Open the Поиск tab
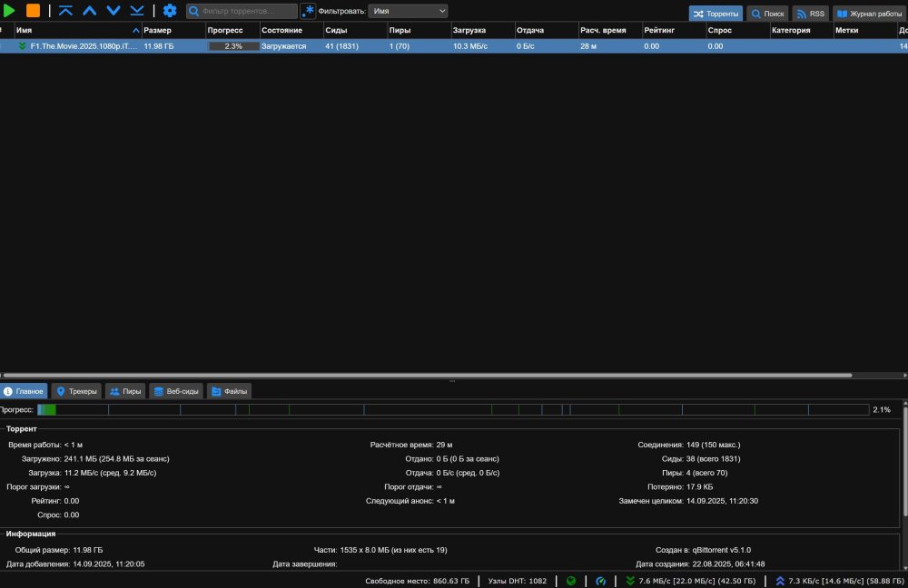The image size is (908, 588). (767, 14)
